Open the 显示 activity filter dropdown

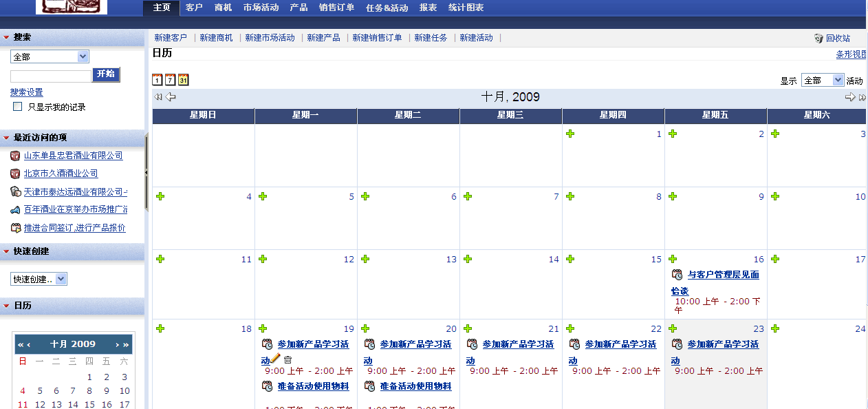coord(822,81)
